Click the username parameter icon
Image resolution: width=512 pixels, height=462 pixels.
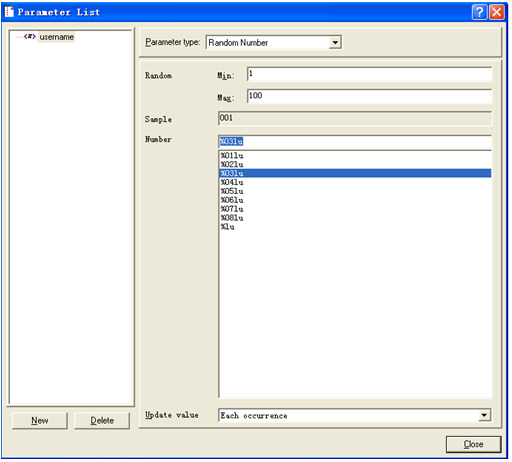pyautogui.click(x=30, y=37)
